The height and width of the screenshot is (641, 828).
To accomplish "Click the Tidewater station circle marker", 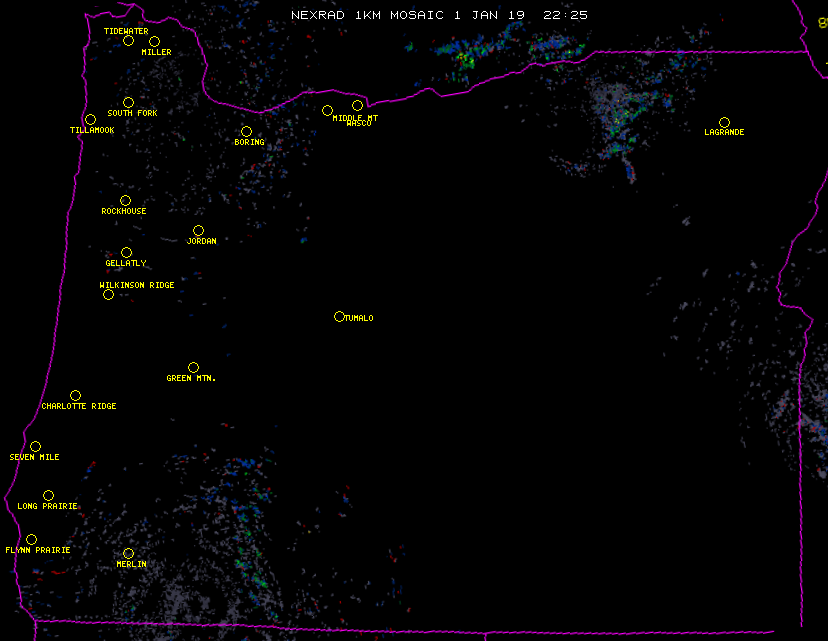I will click(128, 40).
